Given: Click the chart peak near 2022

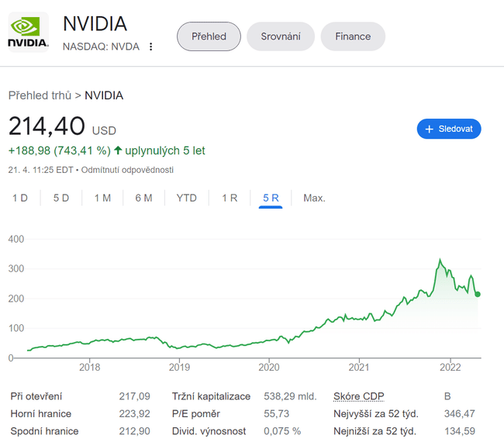Looking at the screenshot, I should click(x=440, y=261).
